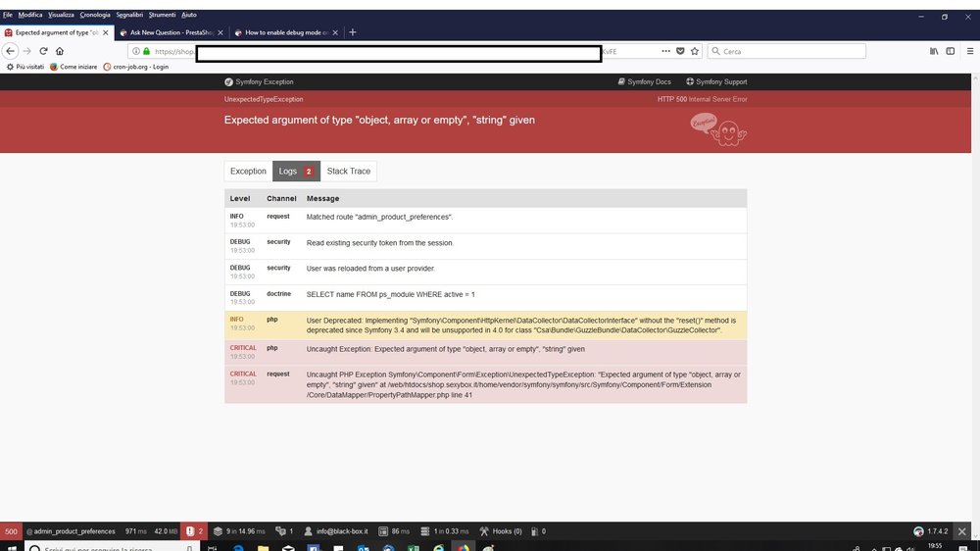980x551 pixels.
Task: Click in the Cerca search field
Action: [x=786, y=51]
